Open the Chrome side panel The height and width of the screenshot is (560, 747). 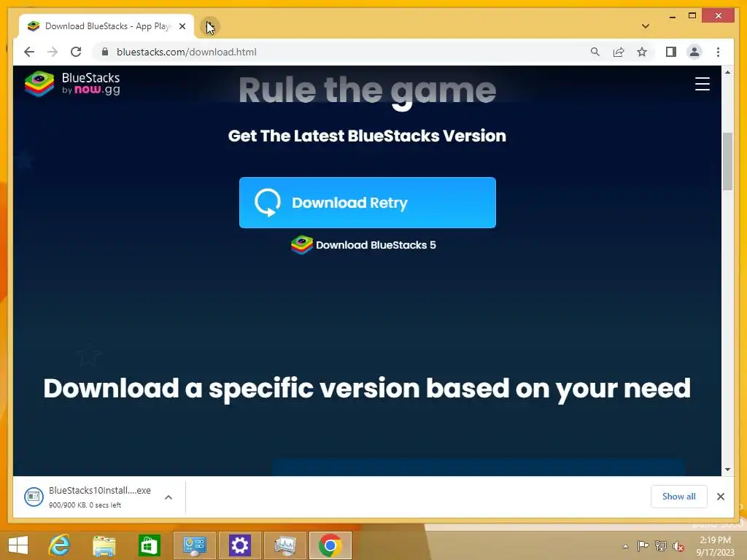pyautogui.click(x=671, y=52)
